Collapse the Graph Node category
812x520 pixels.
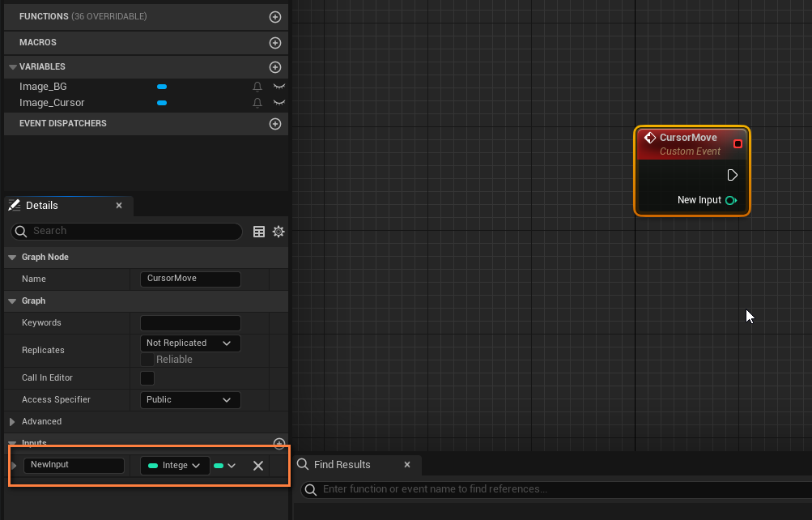click(x=12, y=258)
